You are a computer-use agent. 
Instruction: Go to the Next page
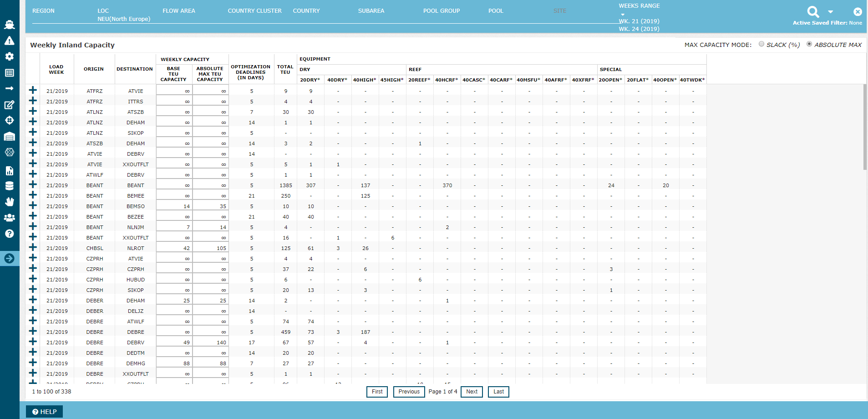(472, 392)
